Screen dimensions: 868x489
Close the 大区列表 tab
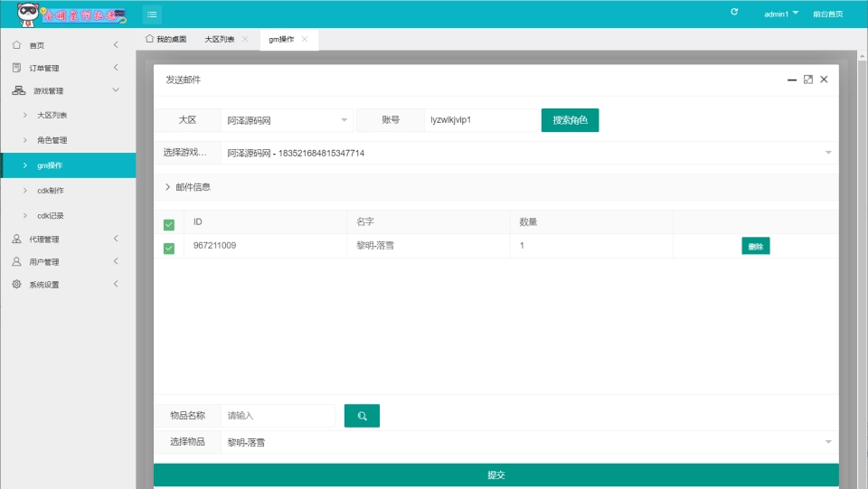[245, 39]
